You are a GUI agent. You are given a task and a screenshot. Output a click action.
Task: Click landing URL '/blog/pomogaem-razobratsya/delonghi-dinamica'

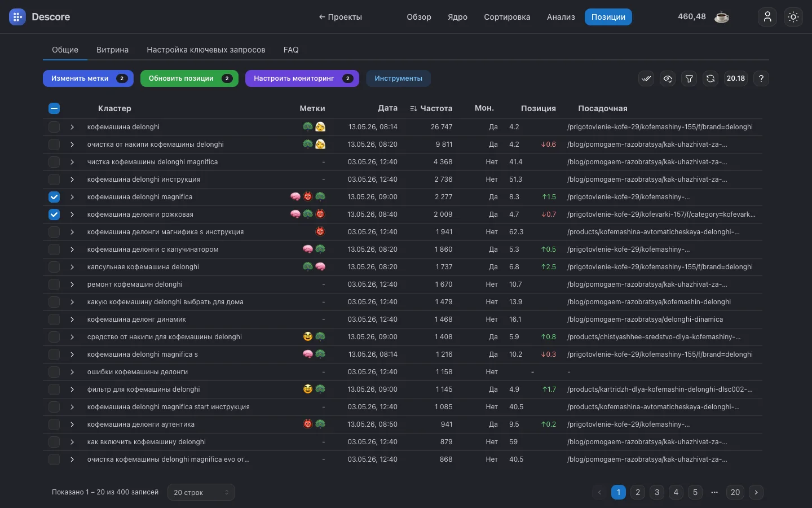coord(645,319)
